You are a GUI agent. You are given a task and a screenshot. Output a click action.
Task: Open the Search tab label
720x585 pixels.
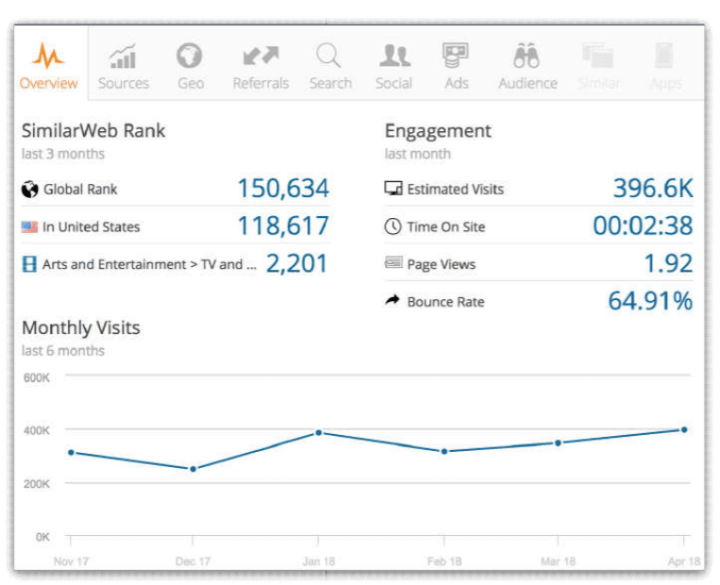(331, 83)
